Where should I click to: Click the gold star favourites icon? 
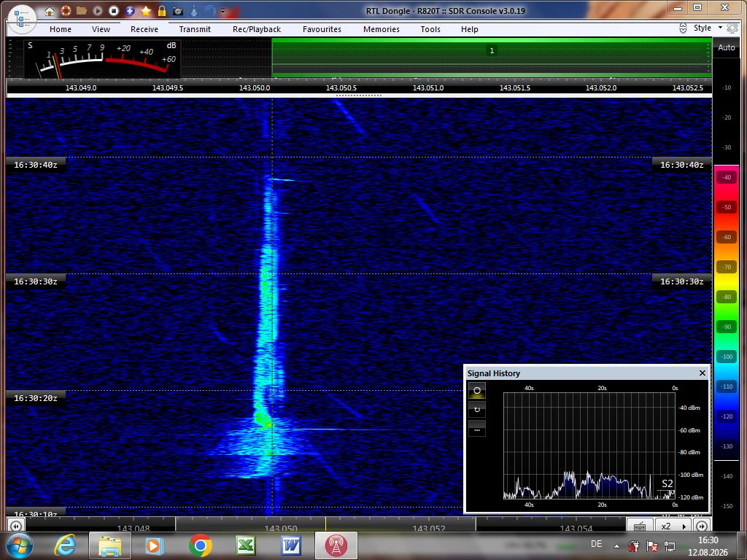pos(146,10)
